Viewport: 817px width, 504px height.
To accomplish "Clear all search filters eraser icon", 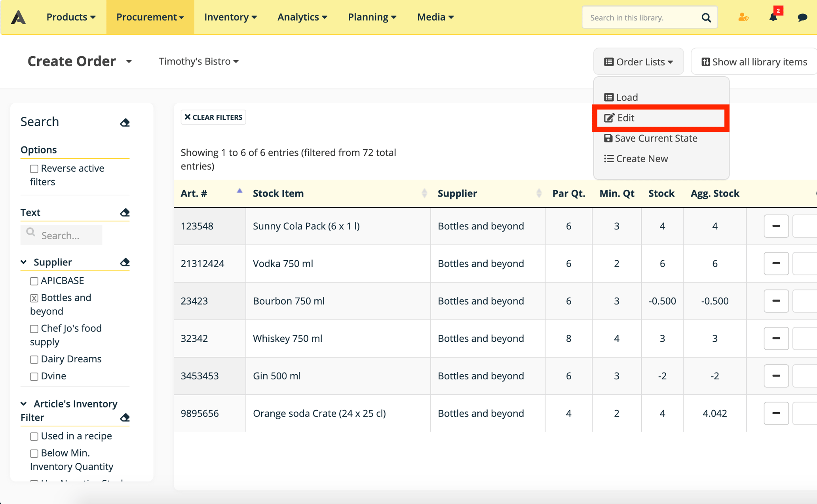I will point(125,122).
